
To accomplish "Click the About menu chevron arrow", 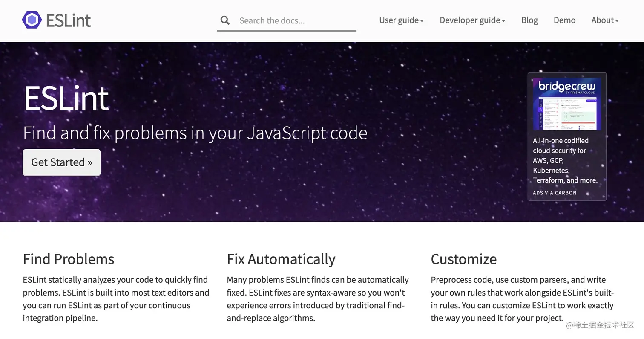I will point(617,20).
